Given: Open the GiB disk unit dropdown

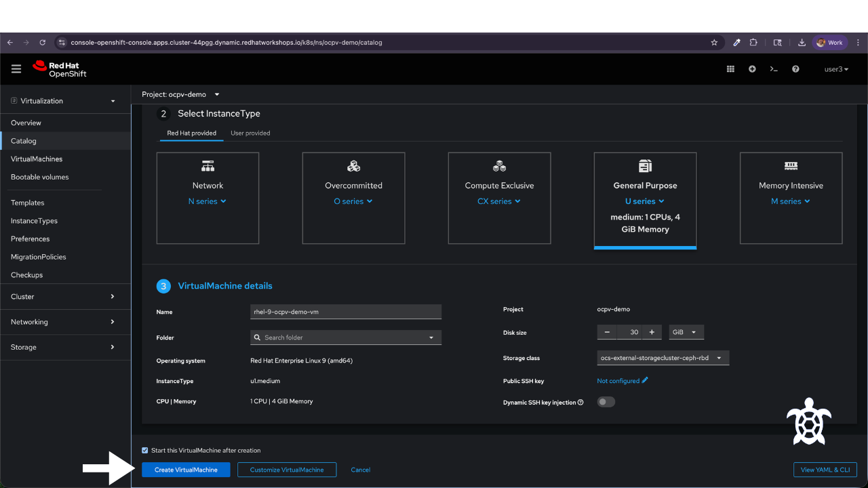Looking at the screenshot, I should pos(686,332).
